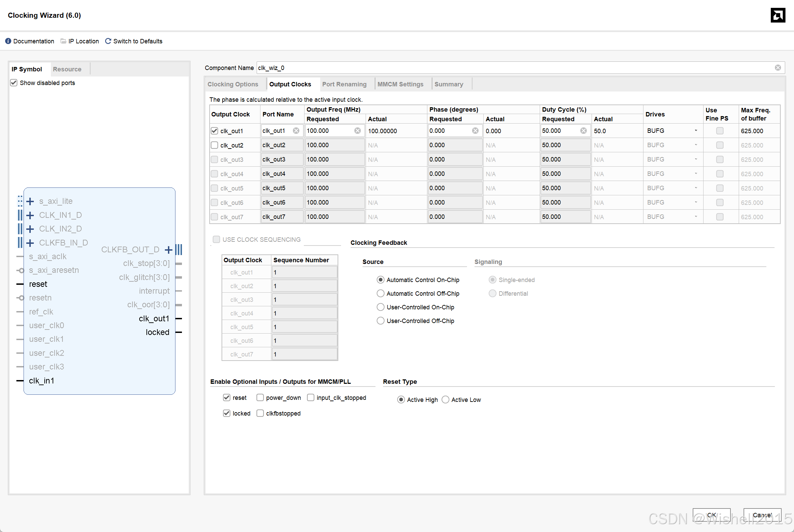Clear clk_out1 requested frequency with X icon
The width and height of the screenshot is (794, 532).
click(357, 131)
